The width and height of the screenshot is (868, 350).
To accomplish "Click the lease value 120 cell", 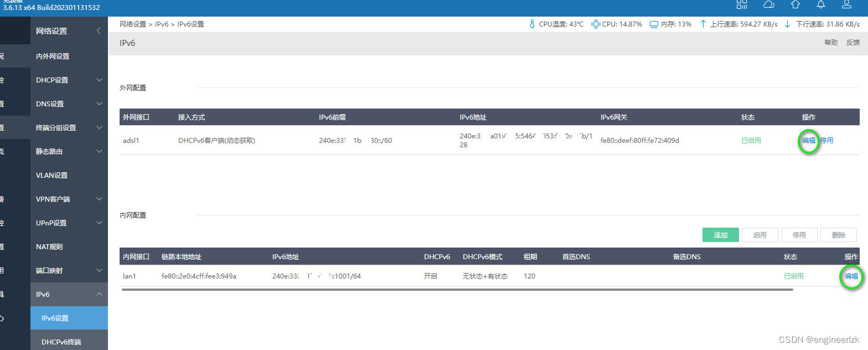I will [x=529, y=276].
